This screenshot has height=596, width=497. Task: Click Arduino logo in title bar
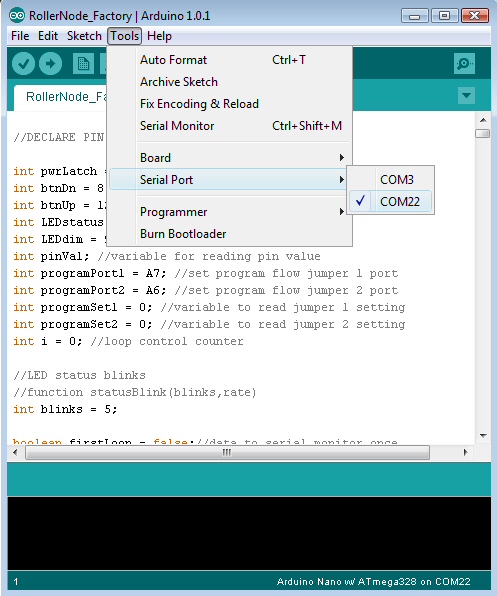[17, 16]
